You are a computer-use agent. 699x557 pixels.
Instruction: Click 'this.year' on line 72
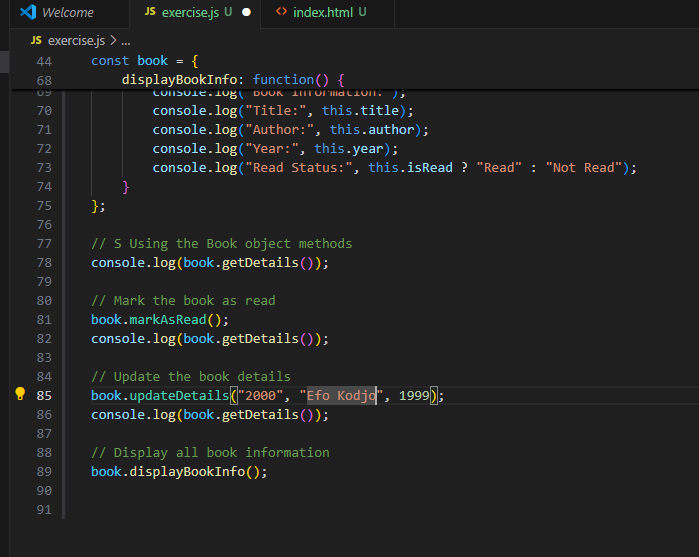(349, 149)
